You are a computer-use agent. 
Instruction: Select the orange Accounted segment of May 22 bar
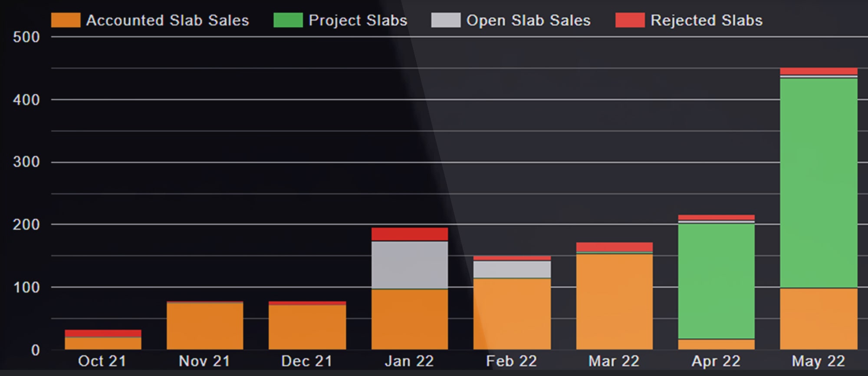[x=819, y=319]
